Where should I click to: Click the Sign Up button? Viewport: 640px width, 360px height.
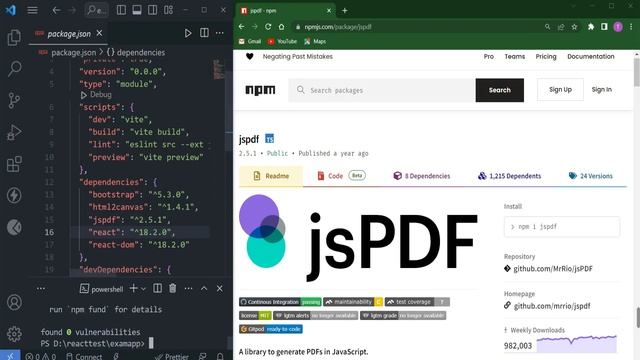click(x=560, y=89)
